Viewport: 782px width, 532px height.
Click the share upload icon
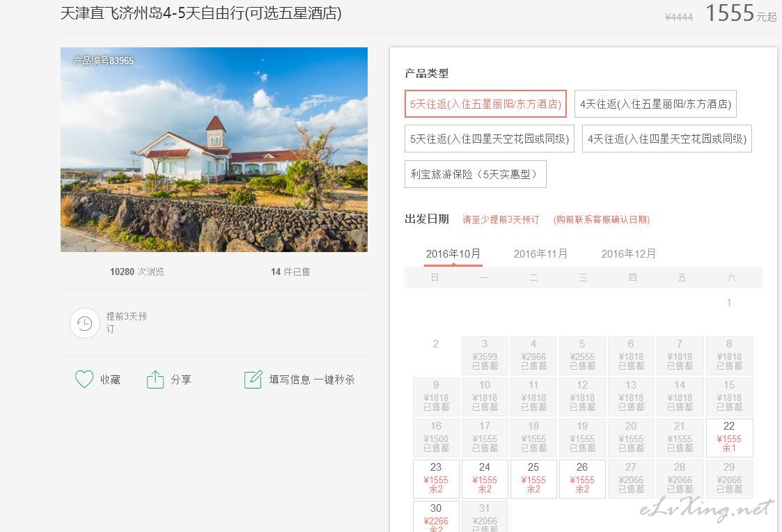coord(155,380)
